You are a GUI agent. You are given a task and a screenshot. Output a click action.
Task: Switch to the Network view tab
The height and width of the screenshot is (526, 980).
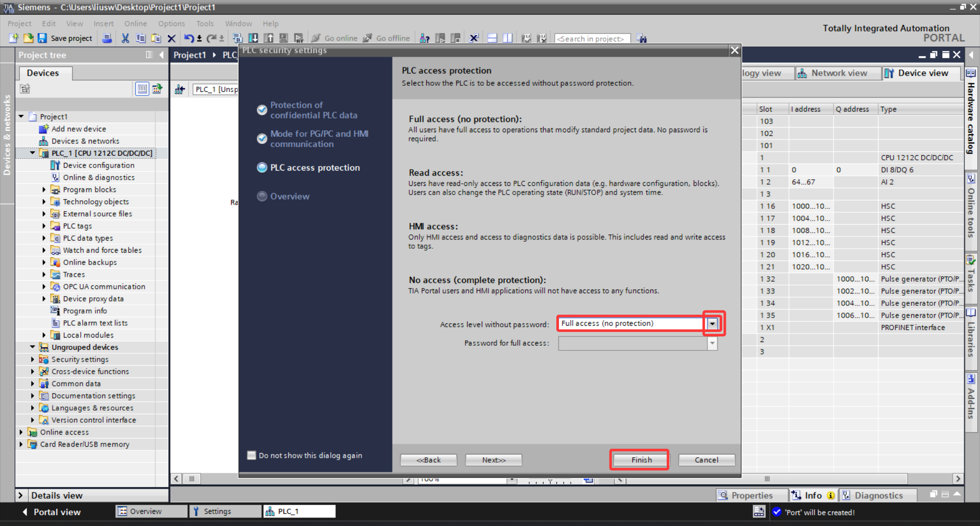(838, 73)
